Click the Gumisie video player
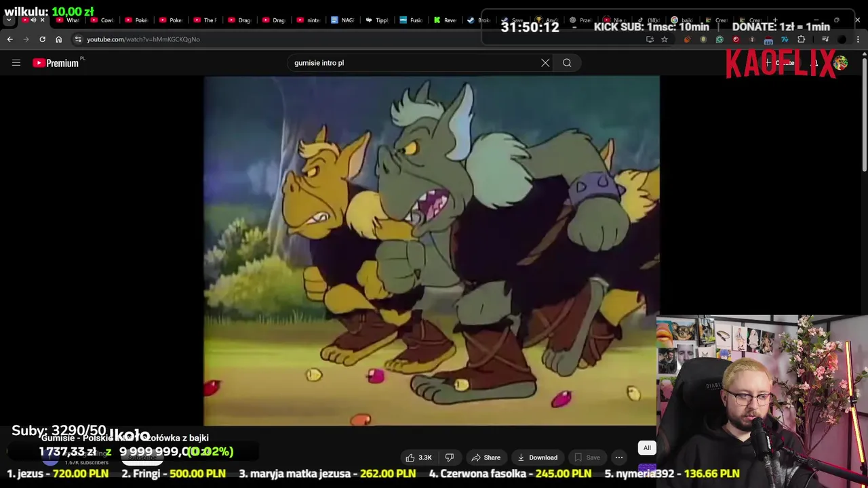This screenshot has width=868, height=488. 431,251
